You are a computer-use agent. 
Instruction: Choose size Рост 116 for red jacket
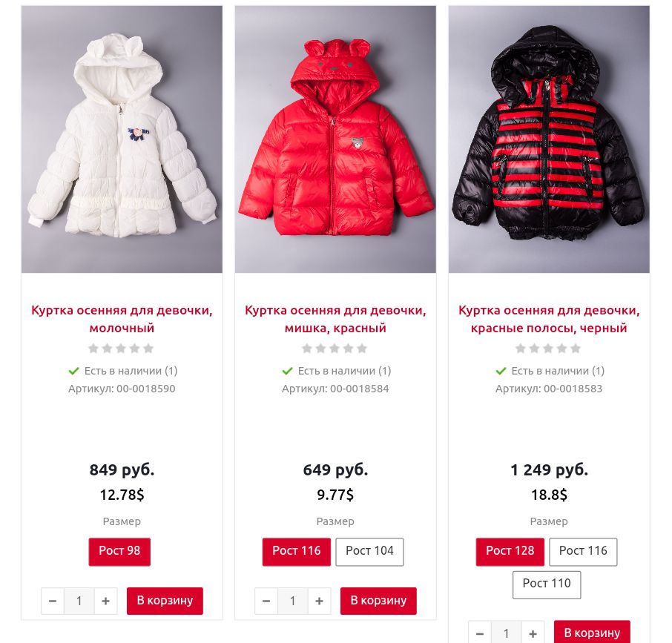click(297, 552)
